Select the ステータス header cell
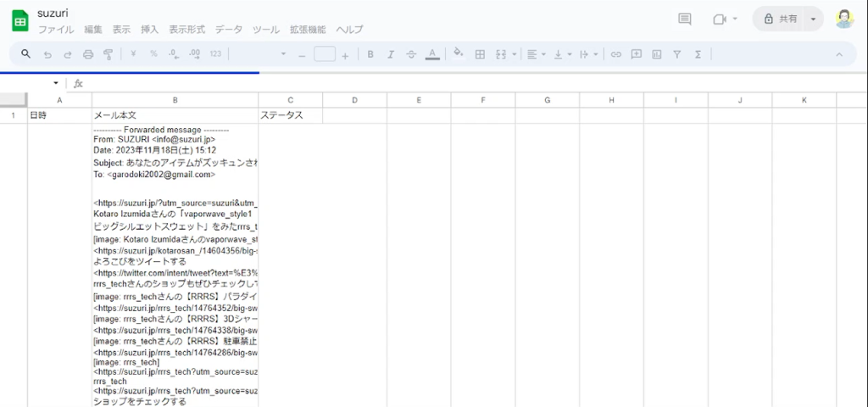The width and height of the screenshot is (868, 407). coord(290,114)
